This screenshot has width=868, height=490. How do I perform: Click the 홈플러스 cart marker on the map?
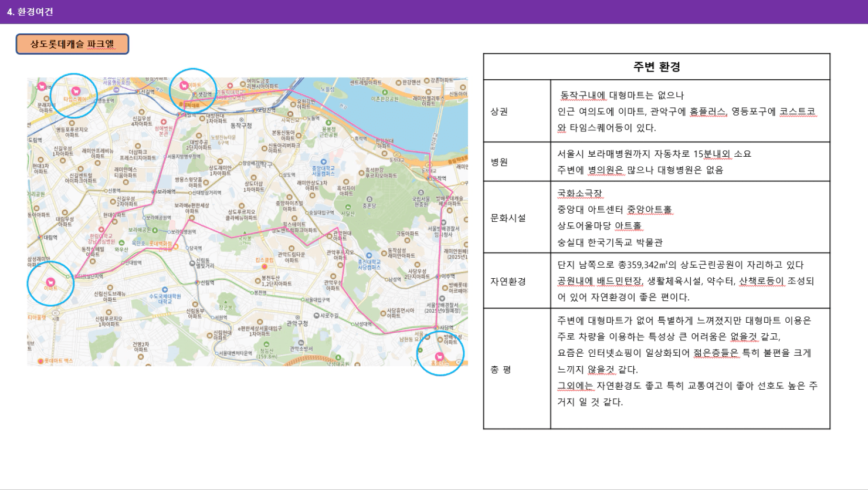(439, 356)
